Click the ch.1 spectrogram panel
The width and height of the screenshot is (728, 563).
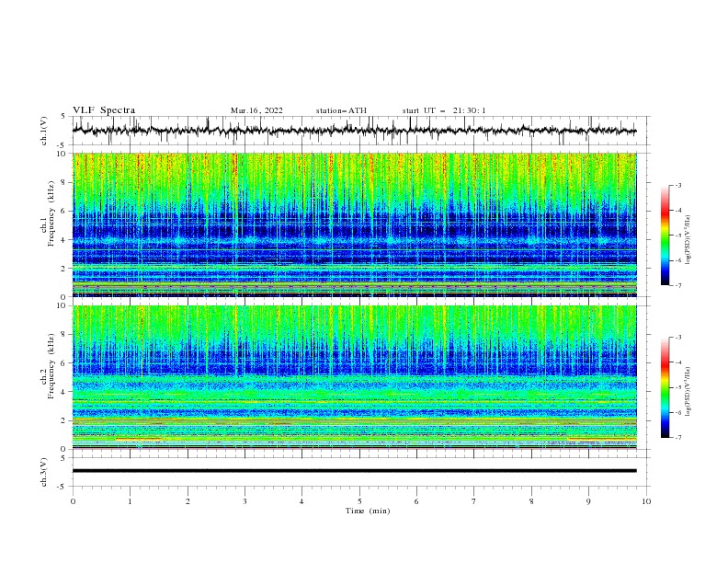coord(354,224)
